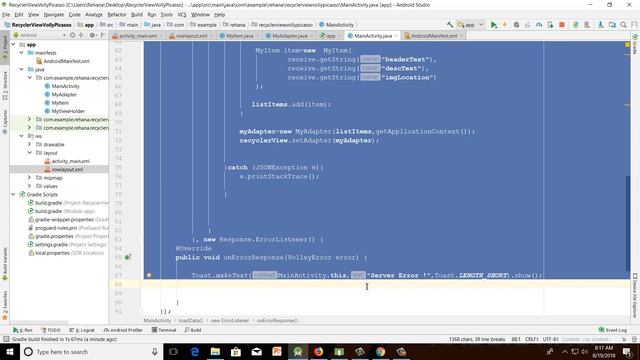
Task: Collapse the app module tree node
Action: tap(13, 44)
